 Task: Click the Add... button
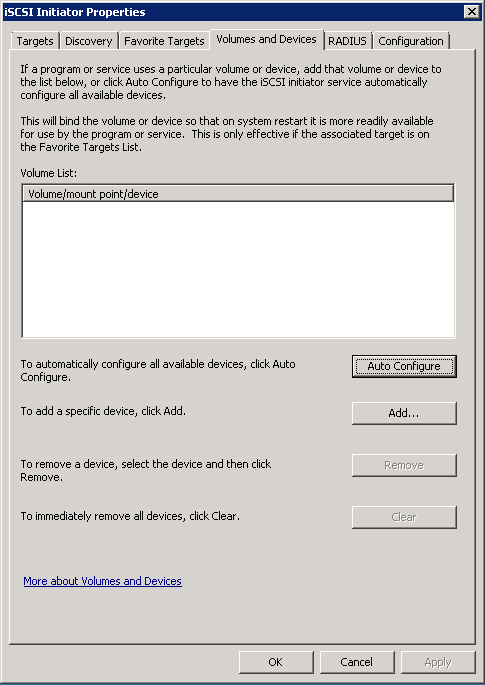(x=404, y=413)
